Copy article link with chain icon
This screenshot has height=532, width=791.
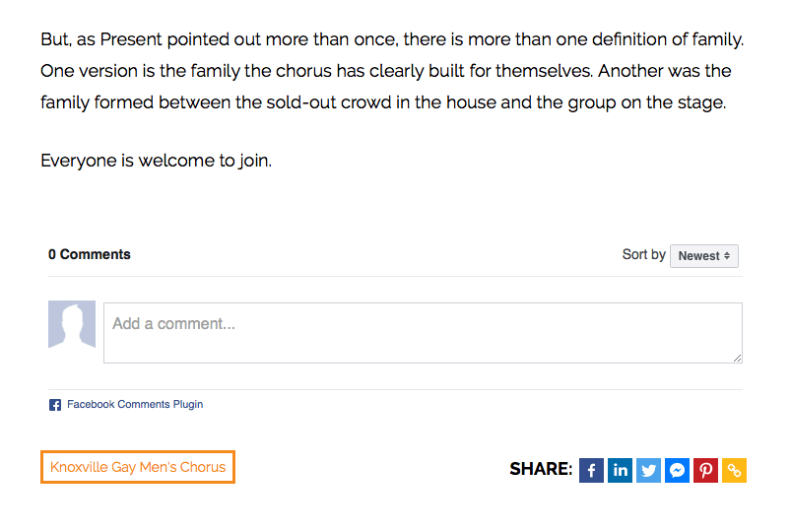[x=734, y=470]
